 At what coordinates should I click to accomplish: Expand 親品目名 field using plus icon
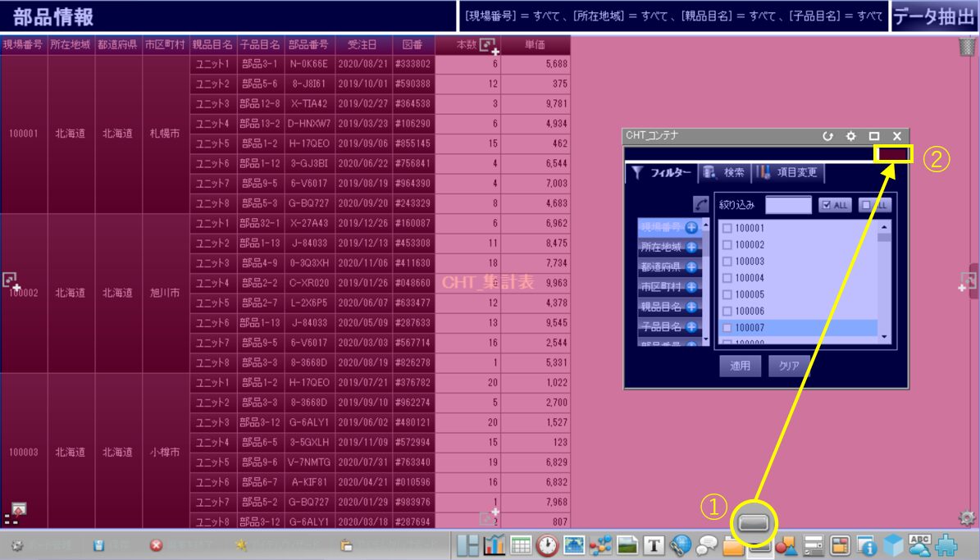tap(691, 307)
